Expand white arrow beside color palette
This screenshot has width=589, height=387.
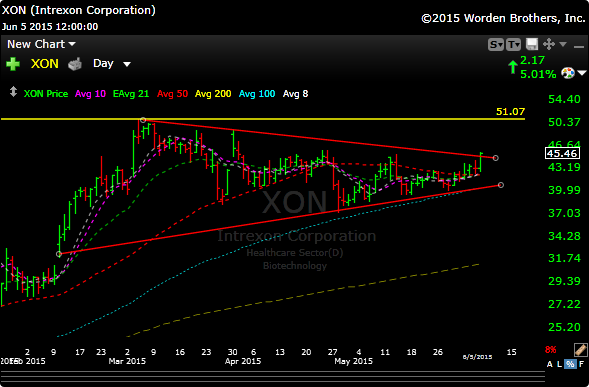pos(582,73)
